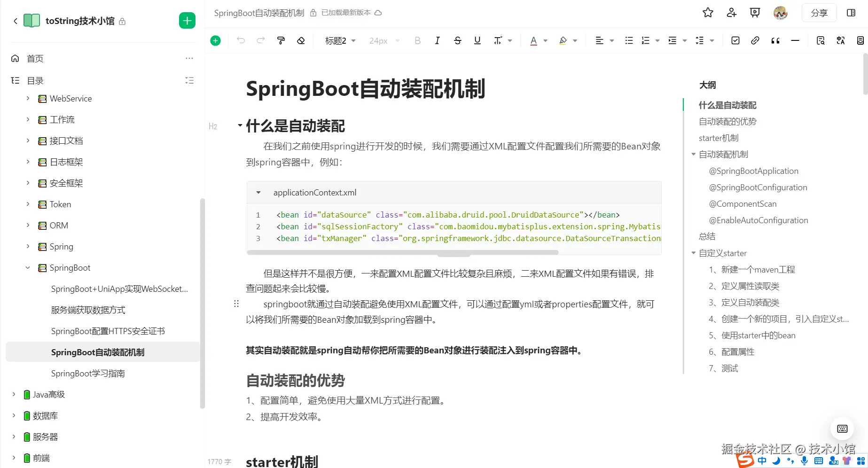Apply the highlight background color
Screen dimensions: 868x468
pyautogui.click(x=563, y=40)
